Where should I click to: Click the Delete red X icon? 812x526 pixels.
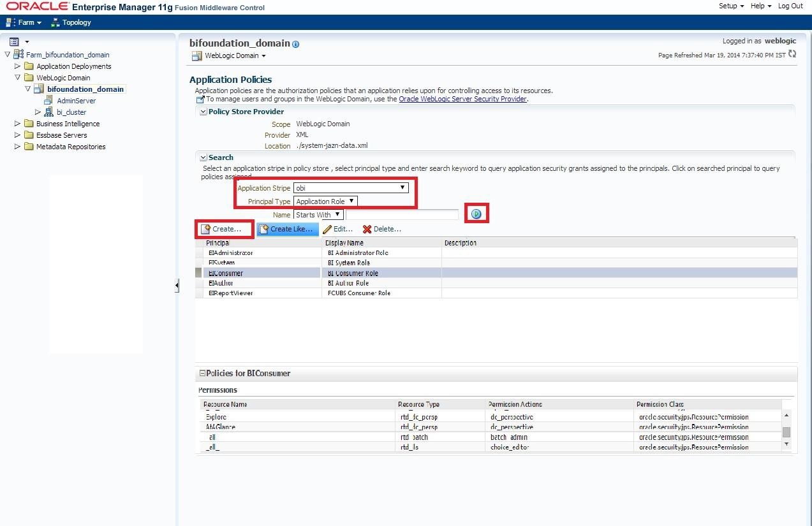click(x=367, y=230)
